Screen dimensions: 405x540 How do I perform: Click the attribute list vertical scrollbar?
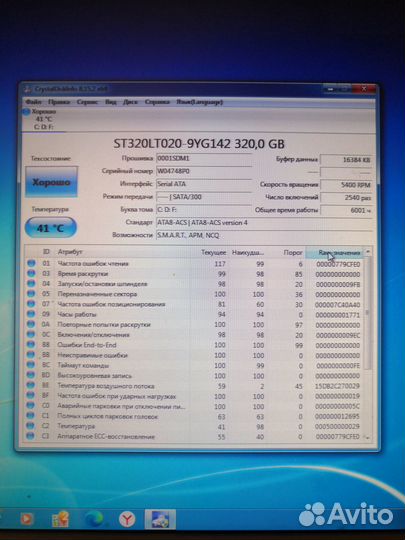pyautogui.click(x=367, y=344)
